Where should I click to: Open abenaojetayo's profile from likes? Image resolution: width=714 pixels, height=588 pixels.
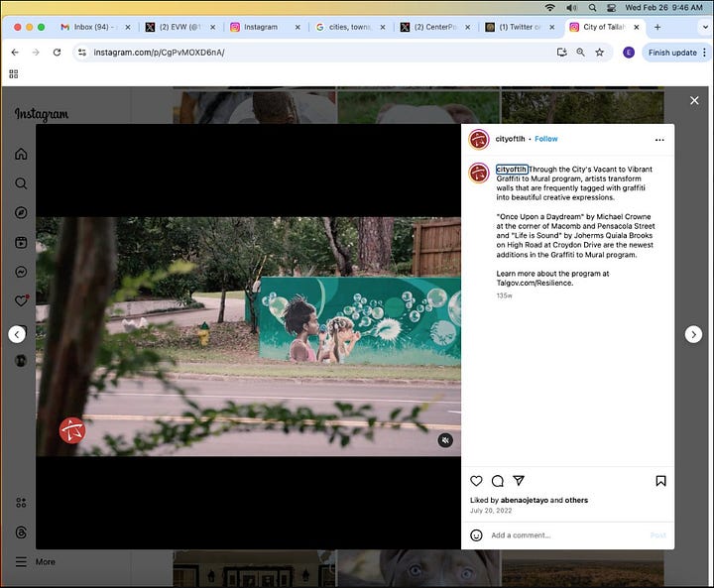525,500
